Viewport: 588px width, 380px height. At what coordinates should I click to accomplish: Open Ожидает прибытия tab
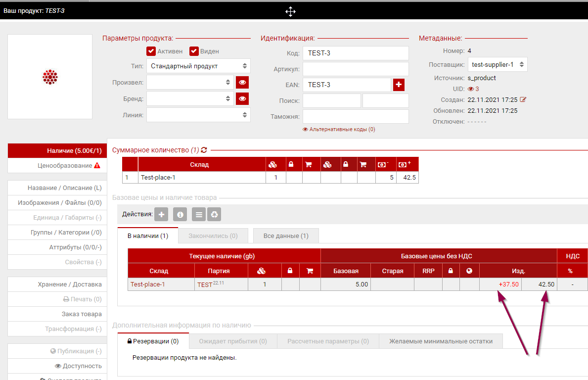point(232,341)
